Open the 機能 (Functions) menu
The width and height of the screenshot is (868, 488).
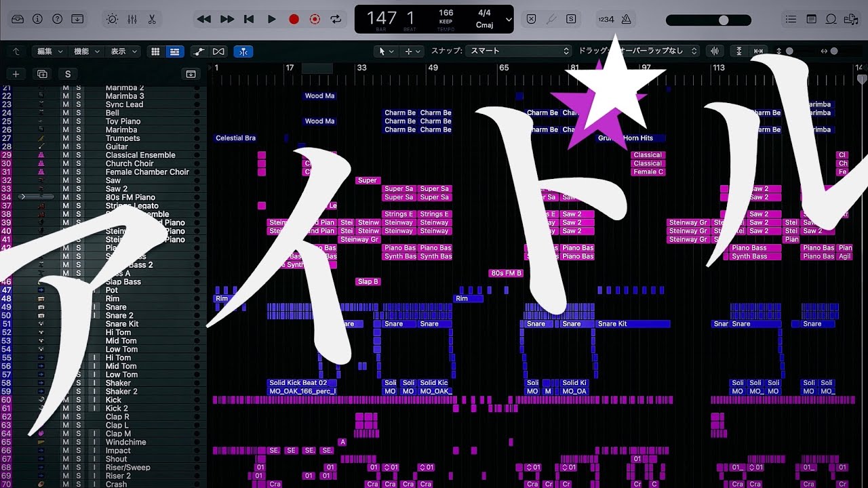87,52
